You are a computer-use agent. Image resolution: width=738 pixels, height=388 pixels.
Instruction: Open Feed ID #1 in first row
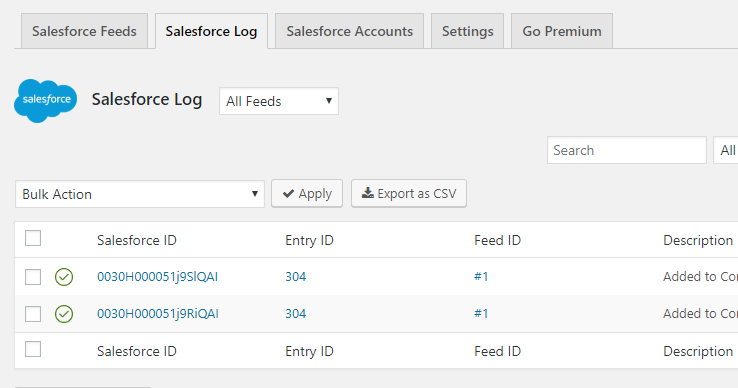click(x=481, y=276)
